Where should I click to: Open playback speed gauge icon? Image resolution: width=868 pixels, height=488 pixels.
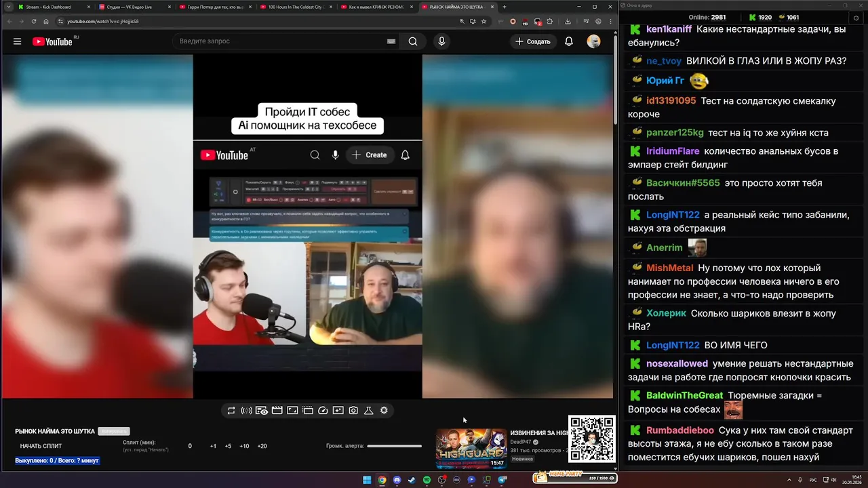click(x=323, y=410)
